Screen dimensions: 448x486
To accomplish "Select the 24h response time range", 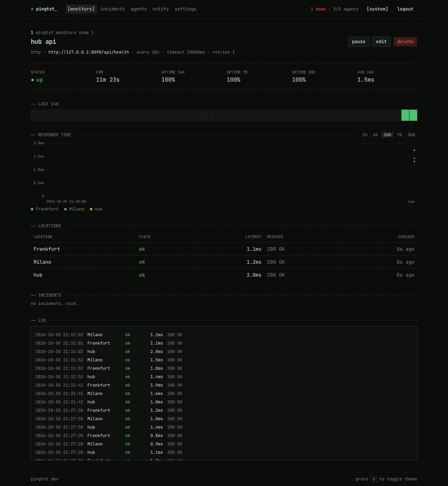I will coord(387,135).
